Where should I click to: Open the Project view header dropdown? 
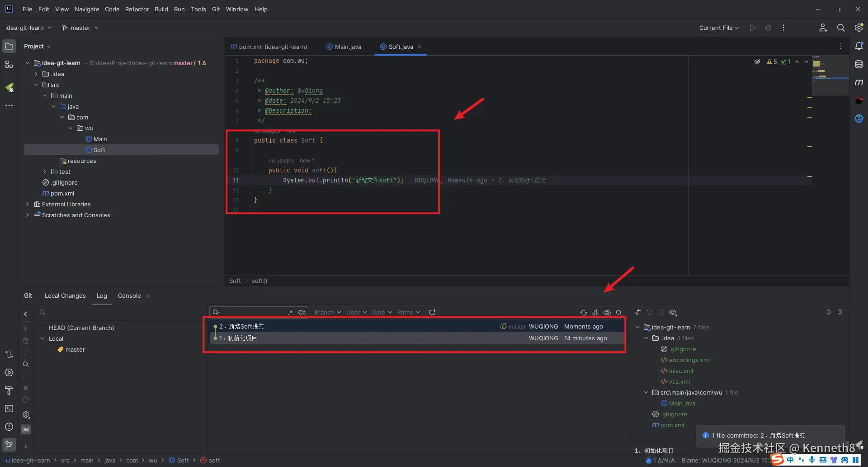point(37,46)
